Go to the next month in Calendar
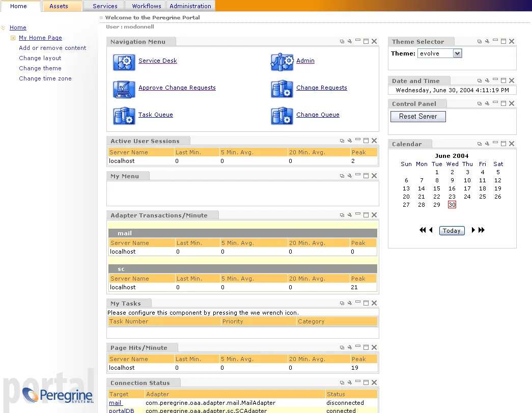Viewport: 532px width, 413px height. (473, 230)
